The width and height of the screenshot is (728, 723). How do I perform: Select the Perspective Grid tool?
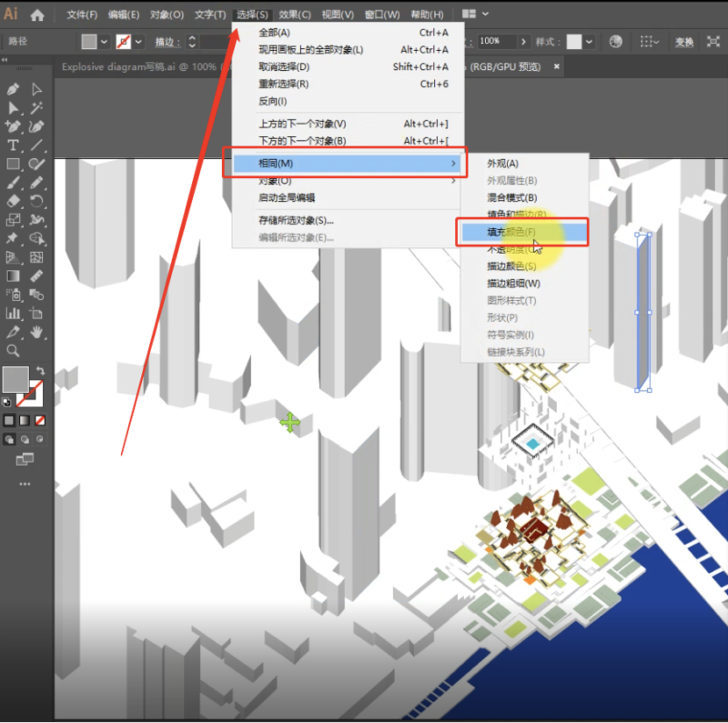(x=13, y=257)
